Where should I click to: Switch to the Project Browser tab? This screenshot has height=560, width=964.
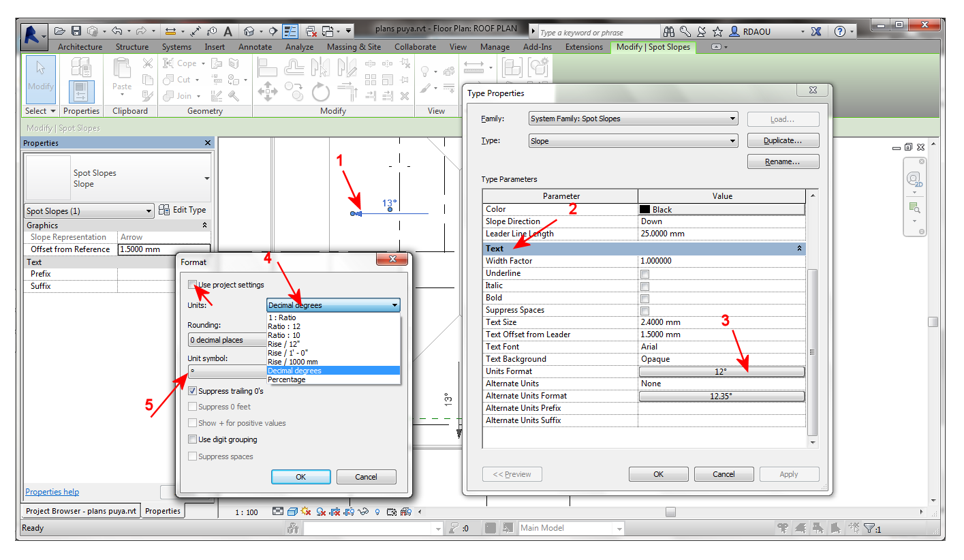81,511
